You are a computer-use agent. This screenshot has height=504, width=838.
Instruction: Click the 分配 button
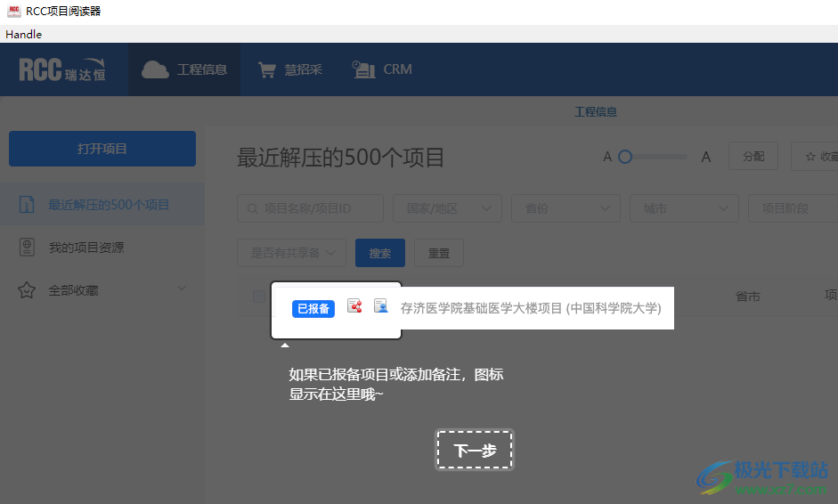point(753,156)
